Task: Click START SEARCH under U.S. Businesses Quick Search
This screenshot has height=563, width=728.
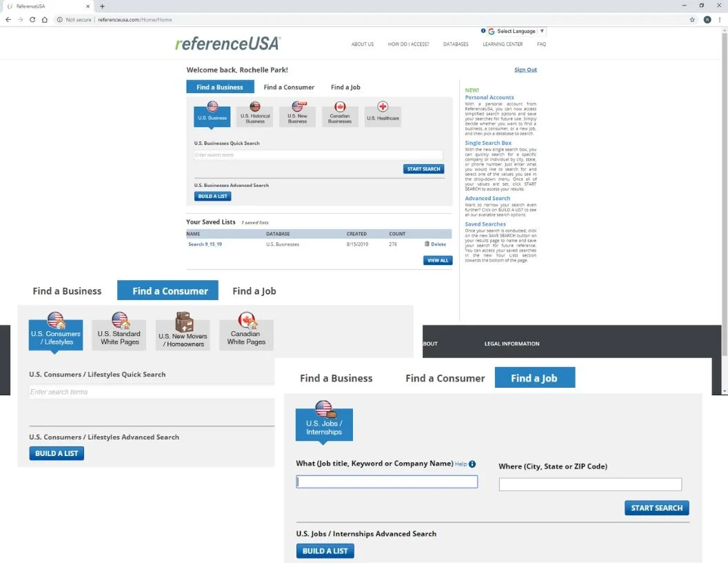Action: tap(423, 169)
